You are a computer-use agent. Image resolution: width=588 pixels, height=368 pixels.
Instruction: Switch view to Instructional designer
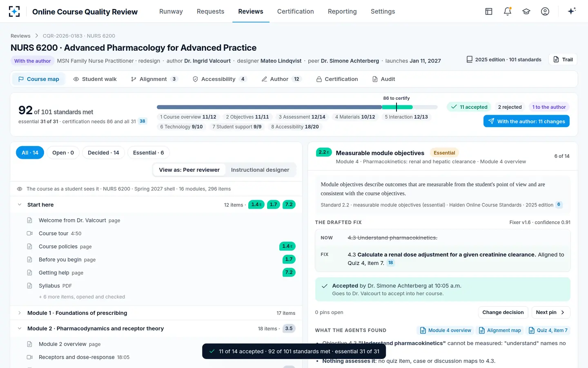coord(260,170)
